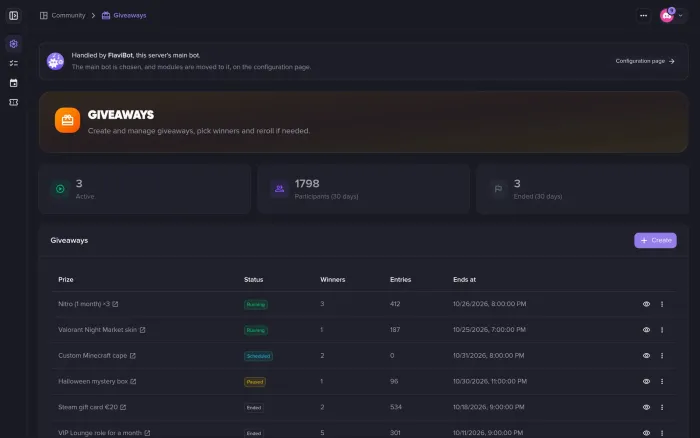
Task: Click the Giveaways breadcrumb
Action: click(124, 15)
